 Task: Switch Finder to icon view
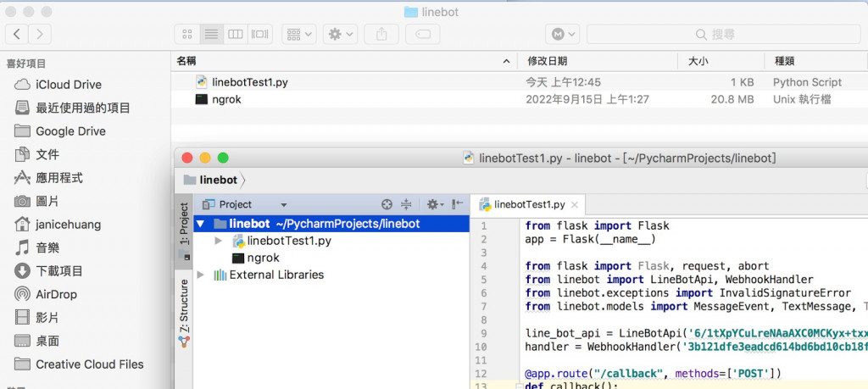[187, 34]
